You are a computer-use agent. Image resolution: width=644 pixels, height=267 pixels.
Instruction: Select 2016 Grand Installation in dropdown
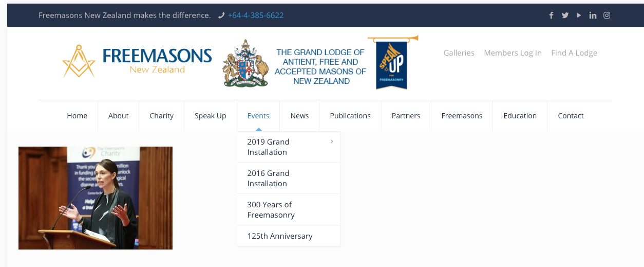point(288,179)
